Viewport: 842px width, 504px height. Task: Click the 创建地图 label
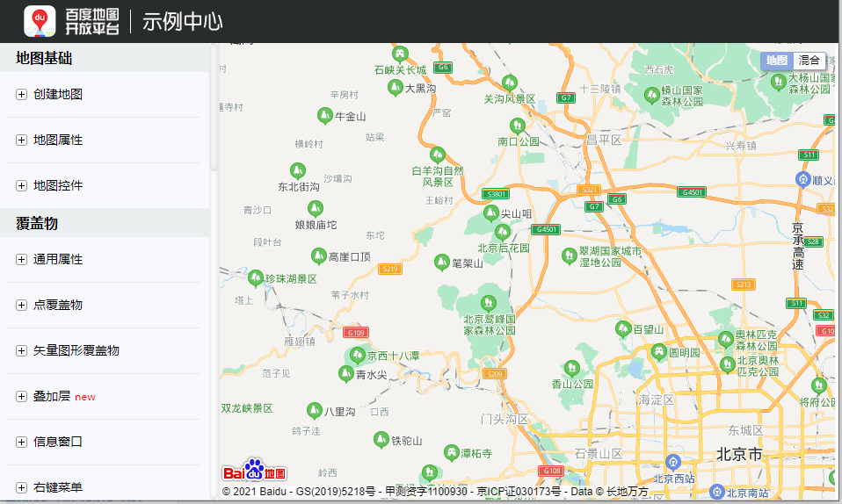pos(58,95)
